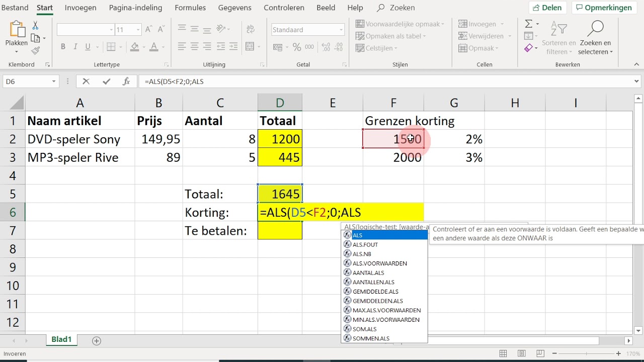644x362 pixels.
Task: Expand the Name Box dropdown arrow
Action: click(x=54, y=81)
